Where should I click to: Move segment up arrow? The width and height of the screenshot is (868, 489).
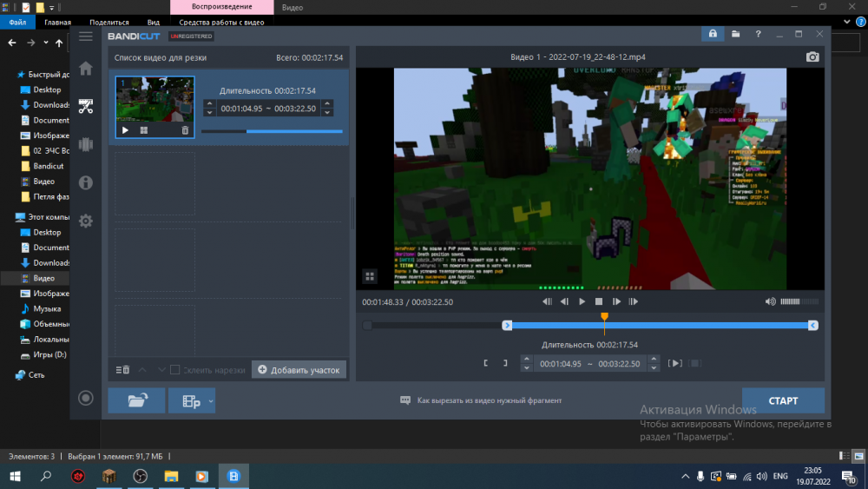coord(142,369)
